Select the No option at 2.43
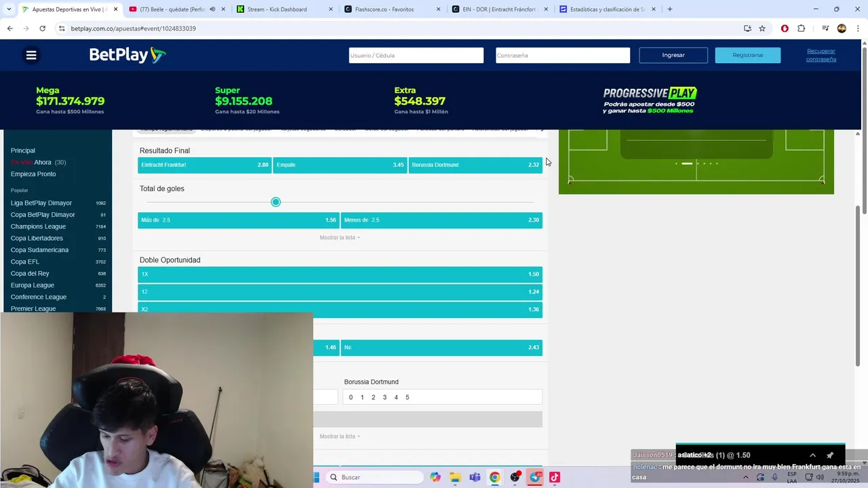868x488 pixels. (x=441, y=348)
